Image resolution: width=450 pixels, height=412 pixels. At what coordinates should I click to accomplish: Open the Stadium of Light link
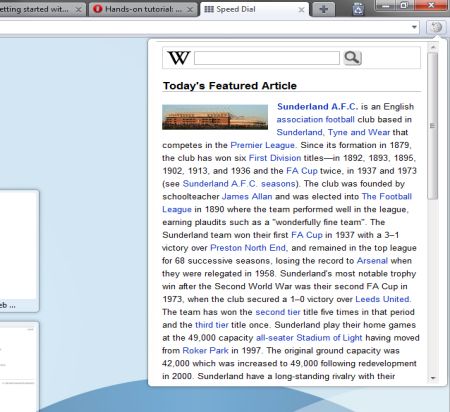pyautogui.click(x=329, y=338)
